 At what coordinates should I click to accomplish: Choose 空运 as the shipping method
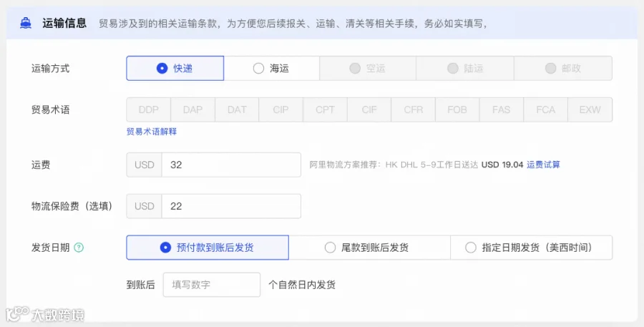(368, 68)
